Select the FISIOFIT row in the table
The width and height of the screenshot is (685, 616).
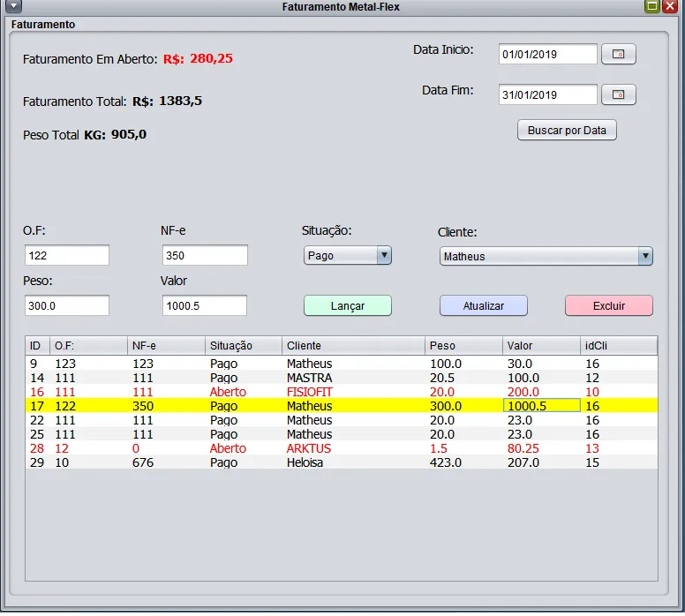(x=310, y=392)
